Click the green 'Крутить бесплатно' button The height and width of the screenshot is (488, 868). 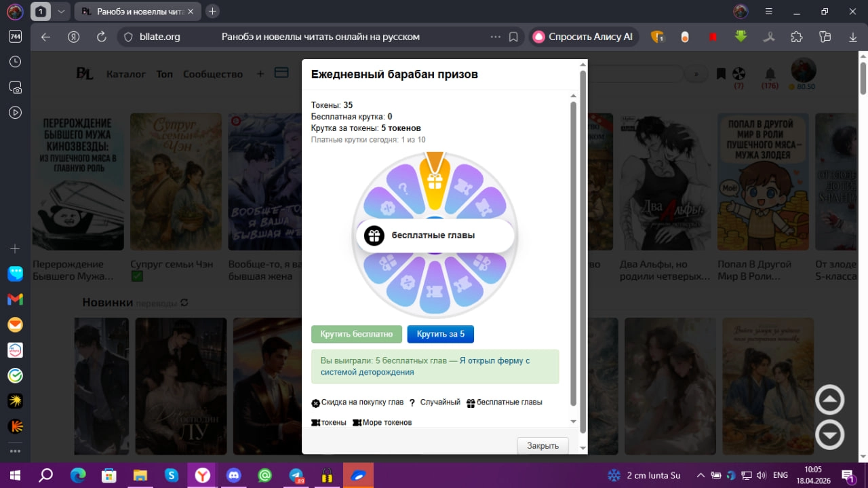coord(357,334)
